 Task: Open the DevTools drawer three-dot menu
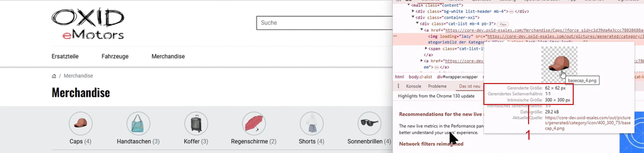(x=398, y=86)
